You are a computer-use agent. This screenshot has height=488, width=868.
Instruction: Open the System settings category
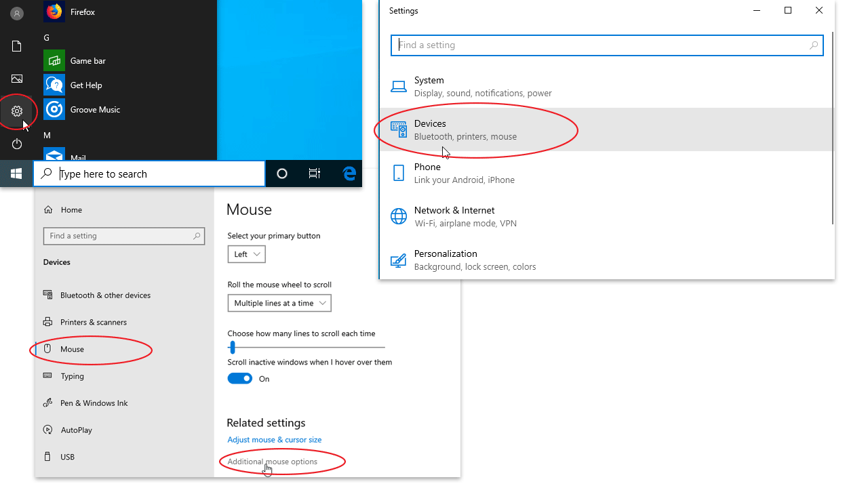click(429, 86)
